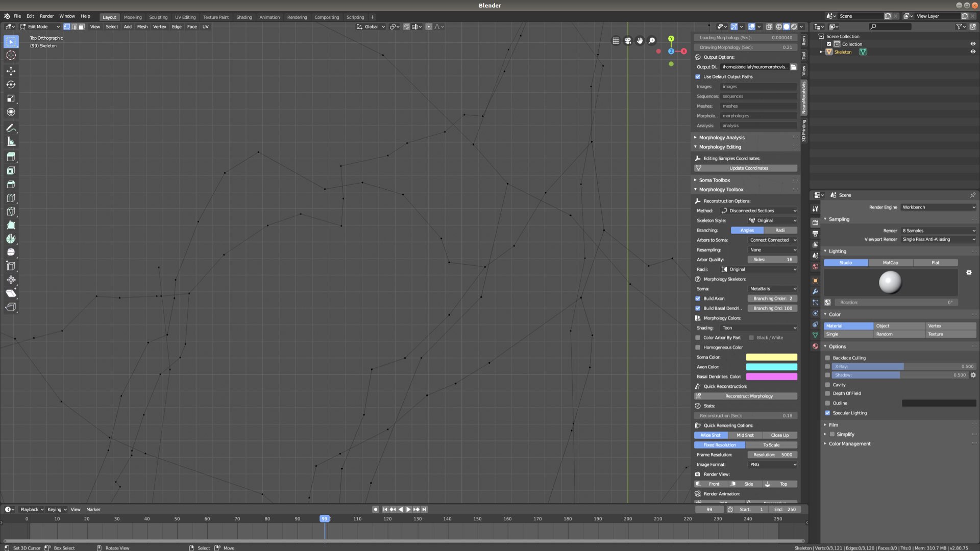Click the Frame Resolution value field
This screenshot has height=551, width=980.
(772, 455)
